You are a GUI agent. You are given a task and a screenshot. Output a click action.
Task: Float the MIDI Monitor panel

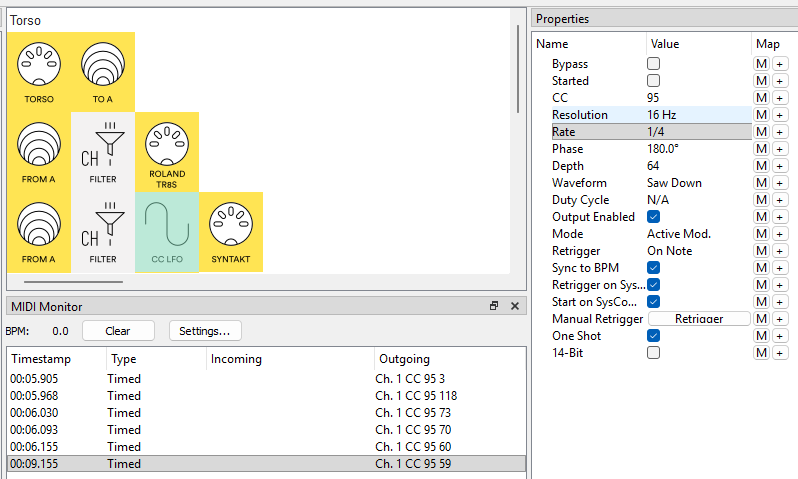494,307
